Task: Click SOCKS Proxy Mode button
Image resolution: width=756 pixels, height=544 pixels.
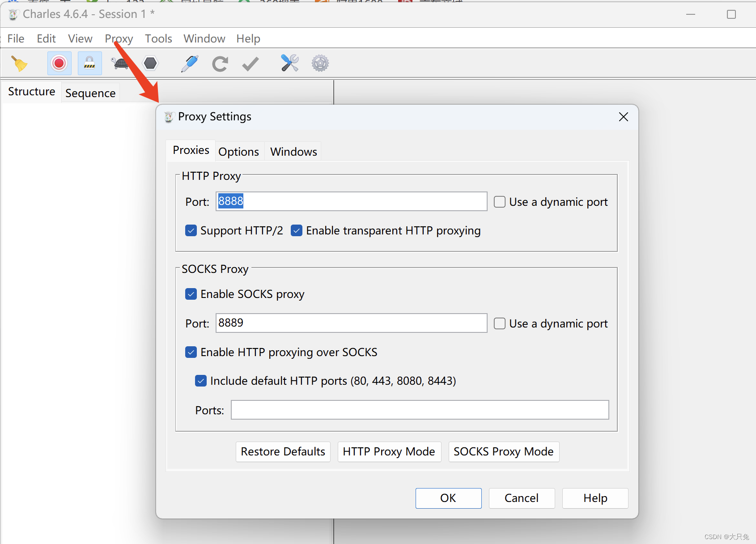Action: coord(503,451)
